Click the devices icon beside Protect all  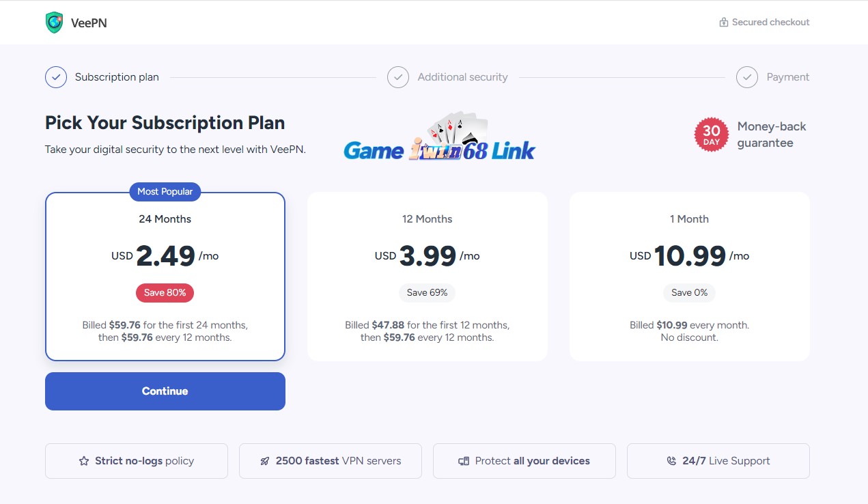pos(464,461)
